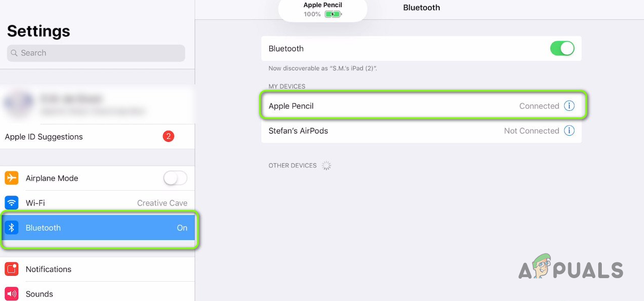Open info icon for Apple Pencil
Viewport: 644px width, 301px height.
point(569,106)
